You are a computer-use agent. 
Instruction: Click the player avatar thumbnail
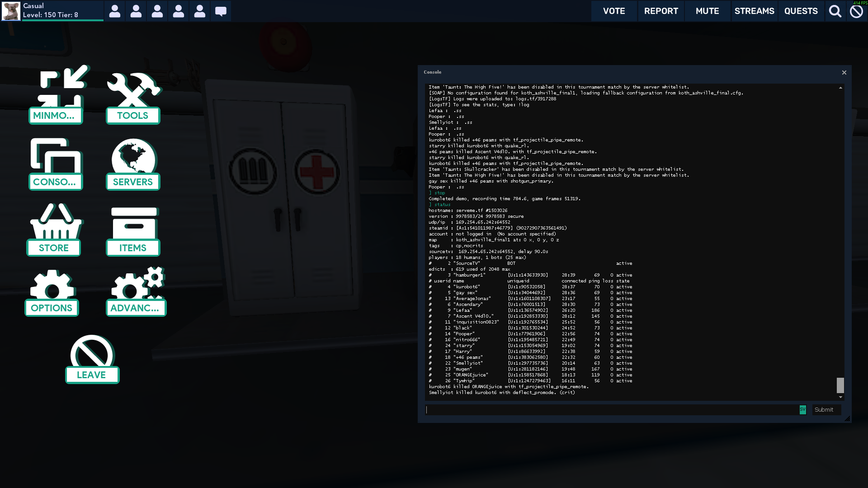click(x=11, y=11)
